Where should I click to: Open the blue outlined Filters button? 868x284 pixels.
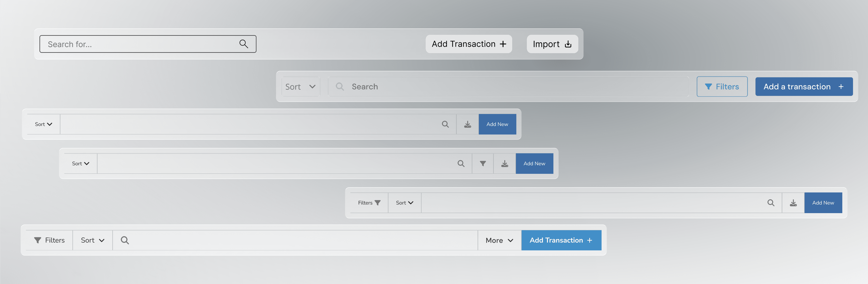[722, 87]
